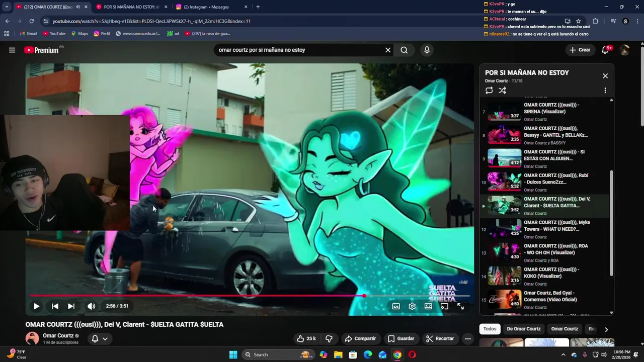The image size is (644, 362).
Task: Select KOKO (Visualizer) playlist track
Action: tap(545, 277)
